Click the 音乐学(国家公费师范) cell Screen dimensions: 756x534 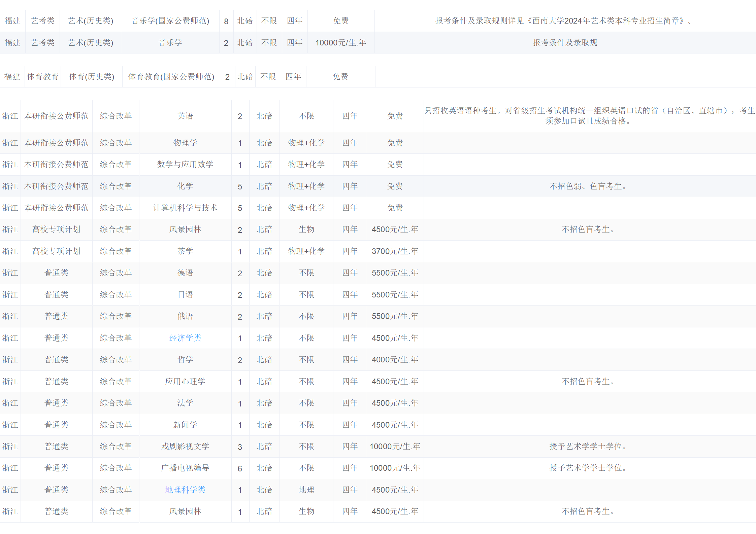point(170,21)
